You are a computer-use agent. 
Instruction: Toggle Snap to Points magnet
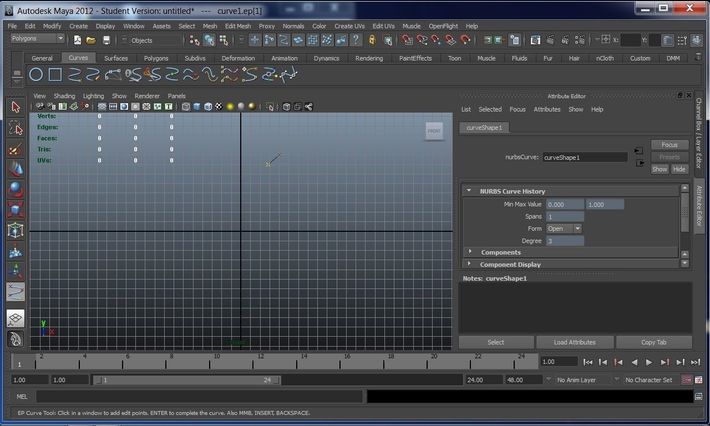pos(436,40)
